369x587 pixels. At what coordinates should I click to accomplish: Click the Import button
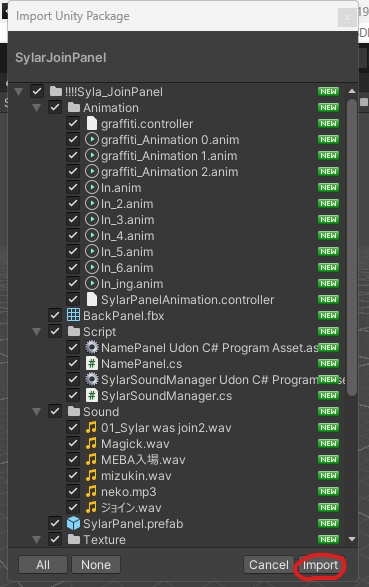320,565
